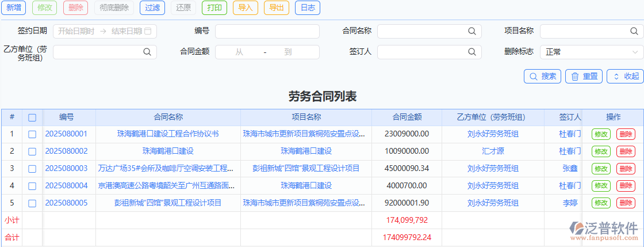
Task: Open 珠海鹤港口建设工程合作协议书 contract link
Action: tap(168, 134)
